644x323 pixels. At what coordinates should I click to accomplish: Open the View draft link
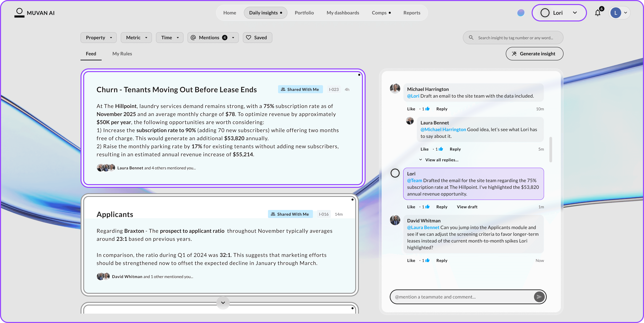pyautogui.click(x=467, y=207)
